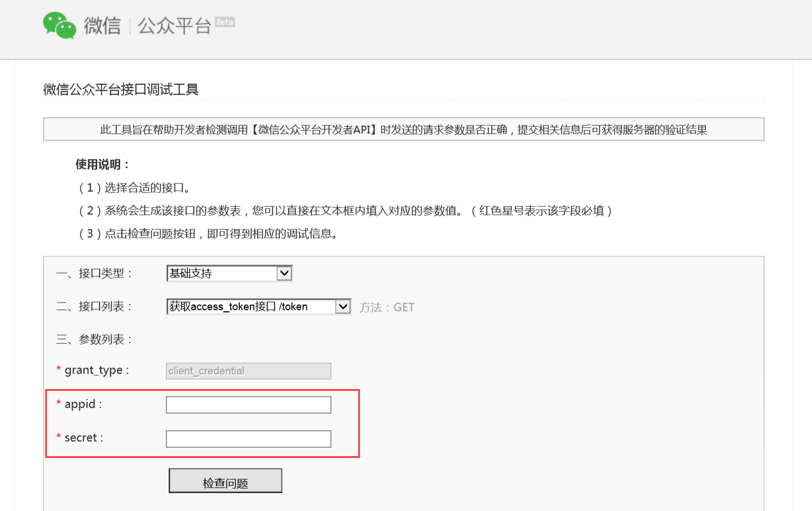
Task: Click the appid : parameter label
Action: (x=83, y=404)
